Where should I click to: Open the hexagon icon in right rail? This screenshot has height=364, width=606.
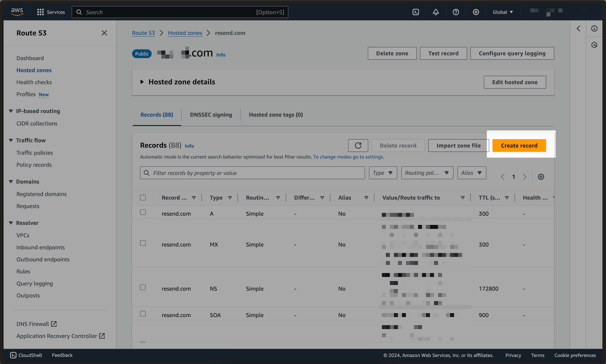594,45
